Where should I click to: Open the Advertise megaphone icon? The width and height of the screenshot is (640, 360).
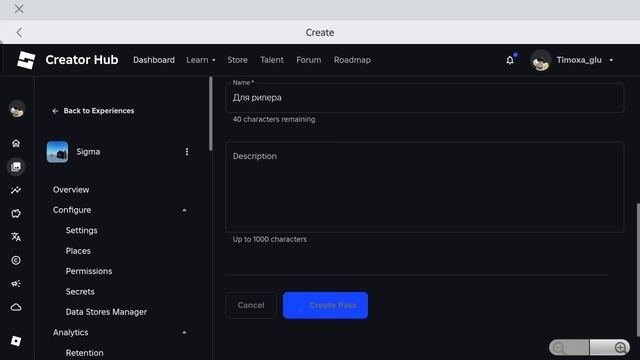click(x=16, y=284)
